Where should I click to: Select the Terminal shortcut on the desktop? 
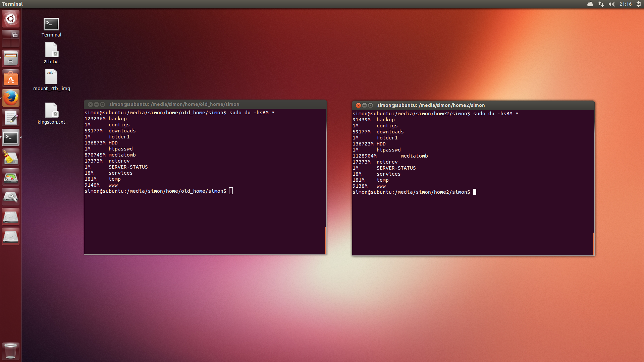tap(51, 27)
